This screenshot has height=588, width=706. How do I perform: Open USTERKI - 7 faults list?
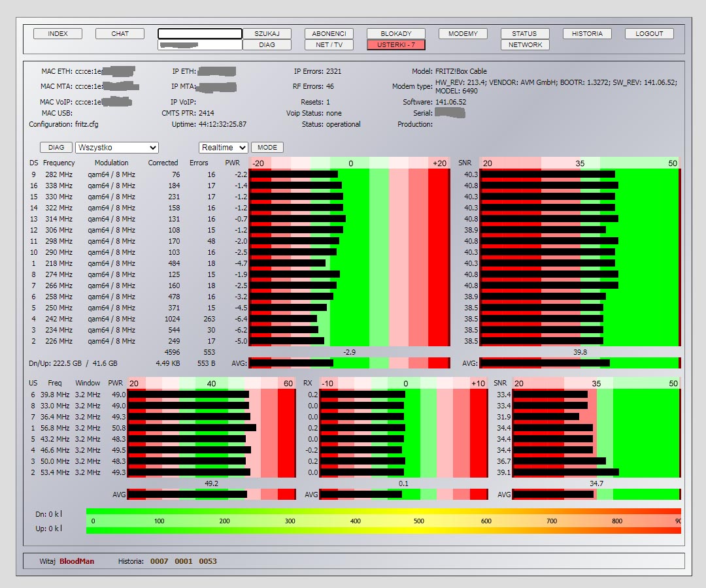[395, 45]
